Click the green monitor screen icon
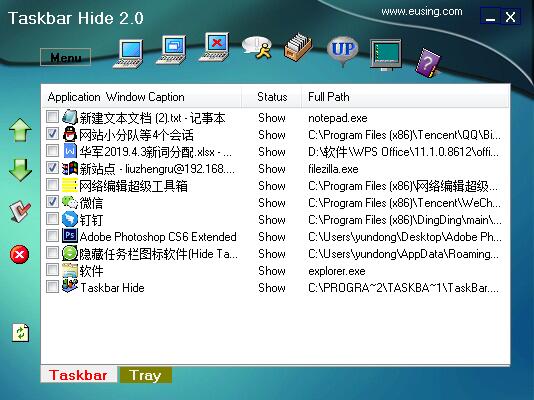The height and width of the screenshot is (400, 534). pyautogui.click(x=386, y=54)
